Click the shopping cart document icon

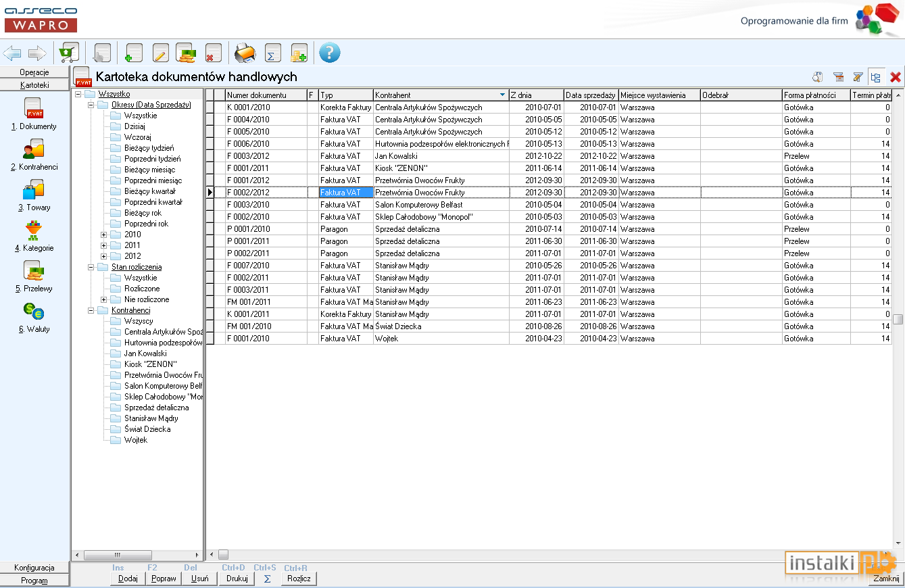click(69, 53)
